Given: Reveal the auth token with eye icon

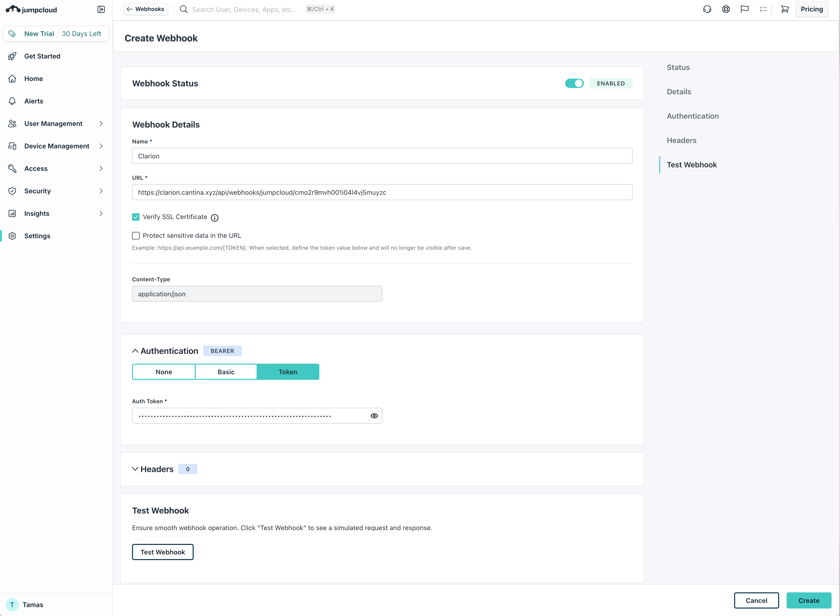Looking at the screenshot, I should 374,416.
